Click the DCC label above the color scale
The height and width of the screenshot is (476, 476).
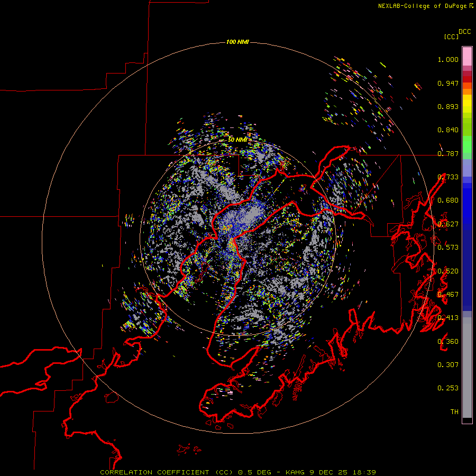464,32
